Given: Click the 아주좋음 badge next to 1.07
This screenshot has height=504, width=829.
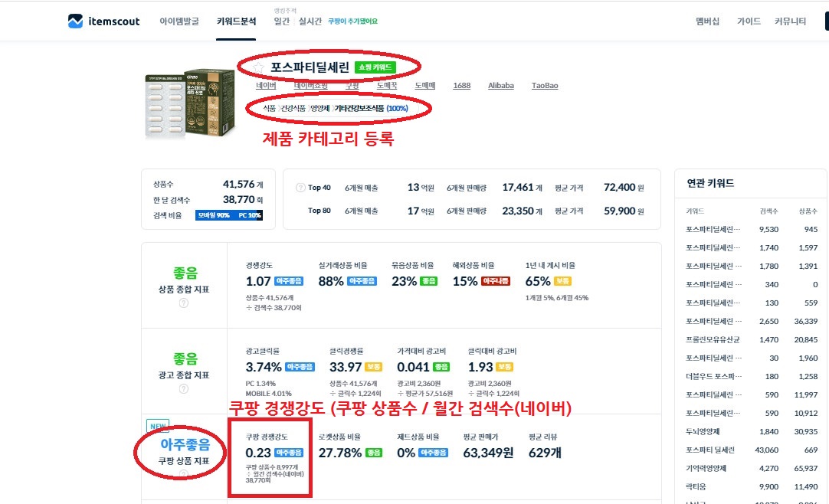Looking at the screenshot, I should point(289,281).
